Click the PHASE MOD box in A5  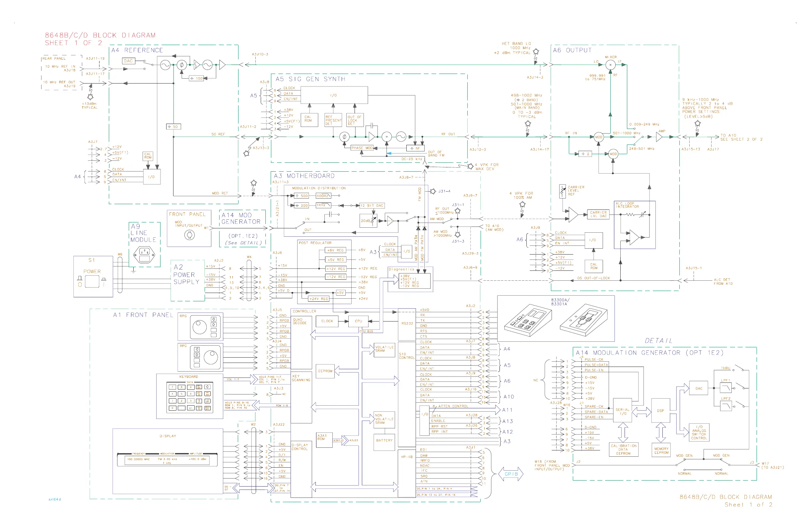pos(362,148)
